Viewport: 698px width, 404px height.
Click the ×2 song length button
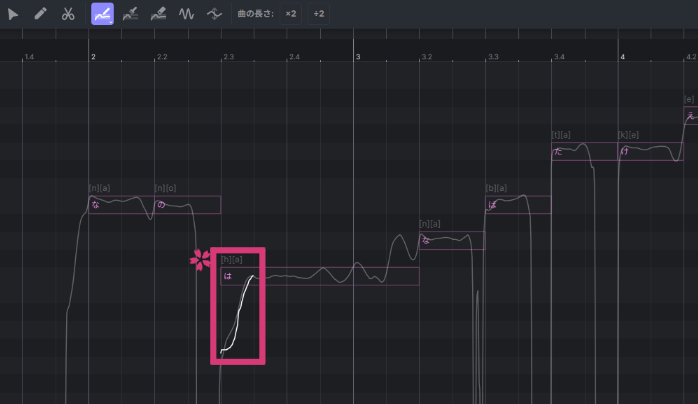pyautogui.click(x=290, y=14)
